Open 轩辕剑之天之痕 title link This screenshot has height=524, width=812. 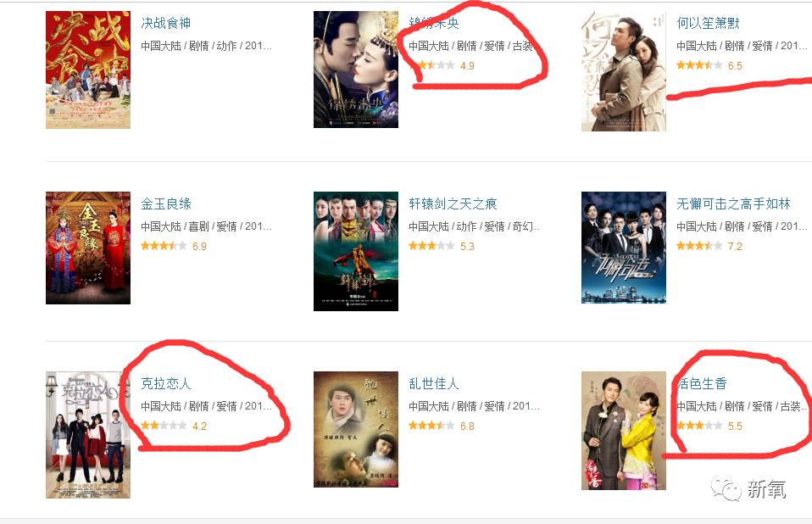coord(453,203)
